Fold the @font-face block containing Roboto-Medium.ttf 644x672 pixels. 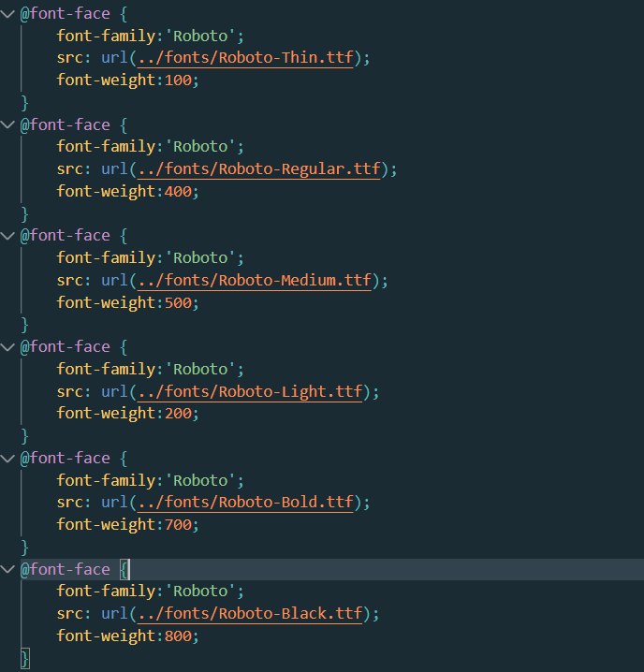tap(7, 236)
